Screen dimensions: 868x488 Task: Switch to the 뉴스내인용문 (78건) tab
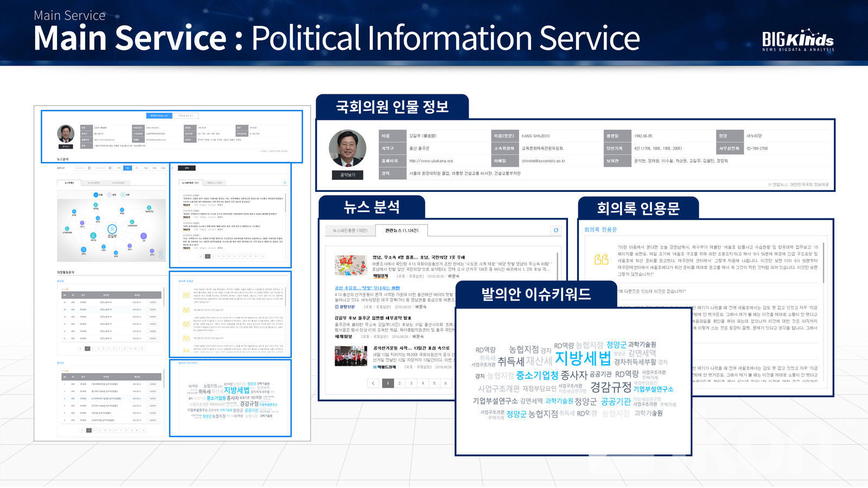pos(350,230)
